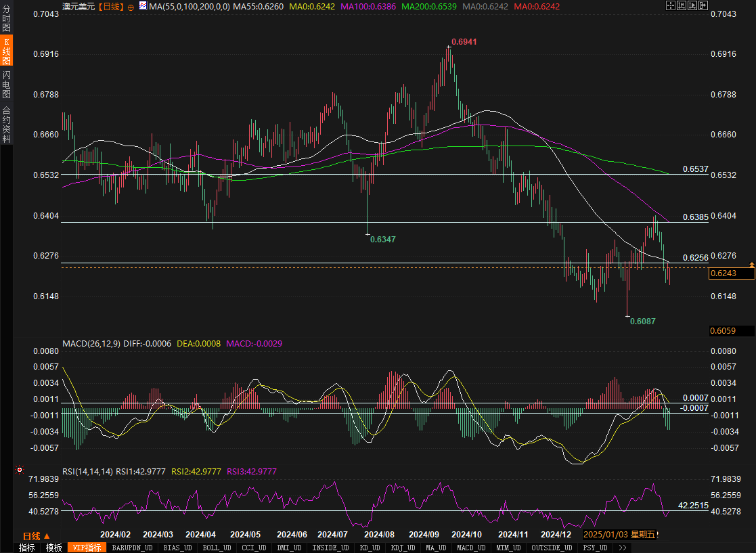Click the circled plus icon beside 日线
The width and height of the screenshot is (756, 553).
[131, 6]
